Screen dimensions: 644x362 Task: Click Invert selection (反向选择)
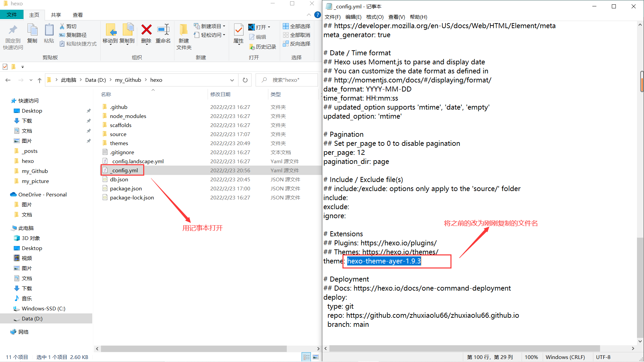[297, 44]
